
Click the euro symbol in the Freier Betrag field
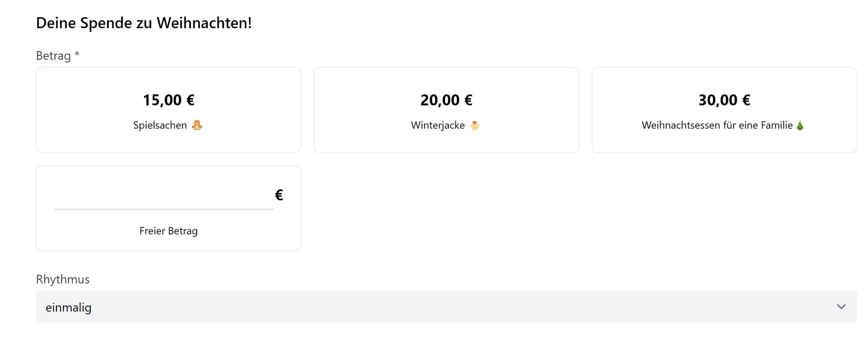coord(279,194)
